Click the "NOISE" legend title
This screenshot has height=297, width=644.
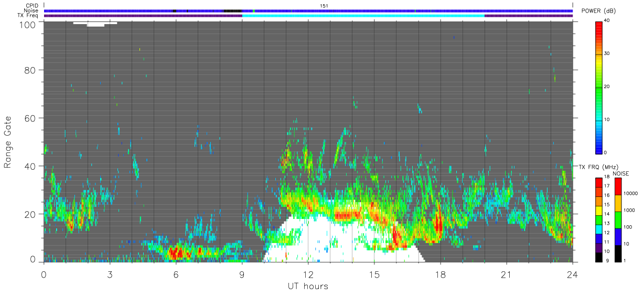pos(621,173)
